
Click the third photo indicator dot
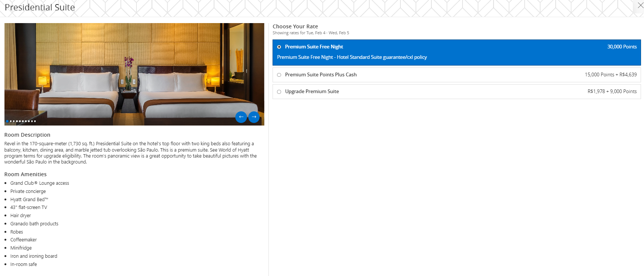(x=14, y=121)
